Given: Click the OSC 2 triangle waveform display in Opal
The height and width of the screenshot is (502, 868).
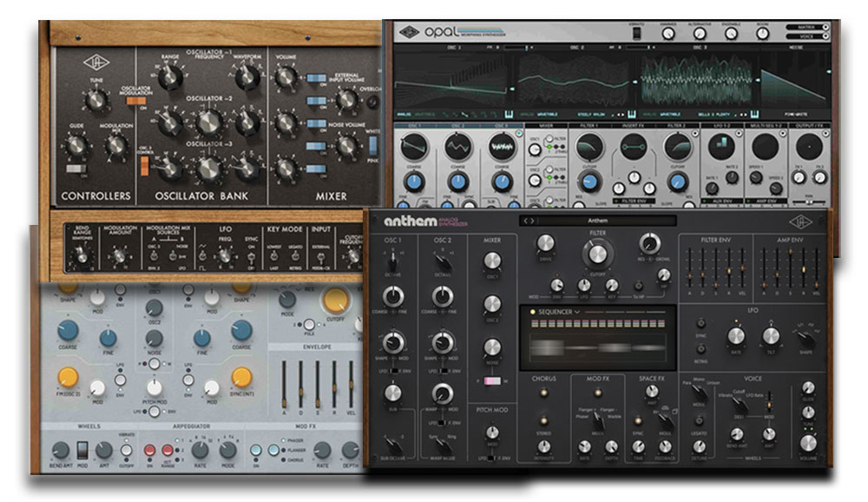Looking at the screenshot, I should coord(457,147).
